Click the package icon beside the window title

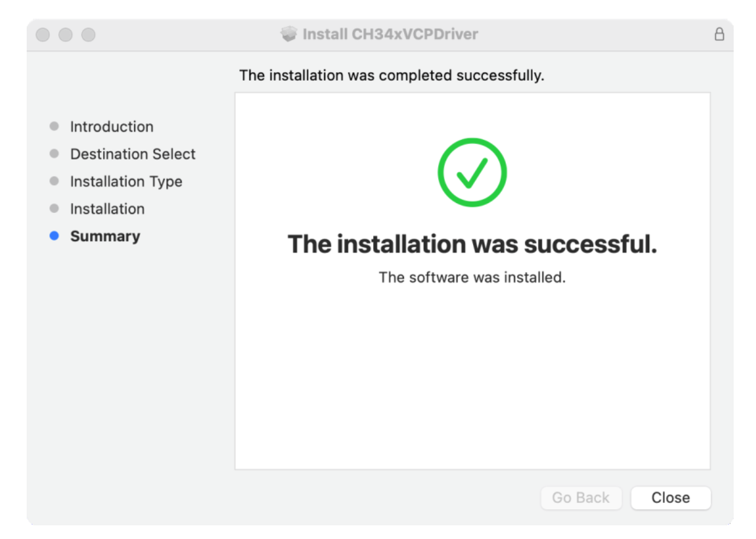point(289,34)
